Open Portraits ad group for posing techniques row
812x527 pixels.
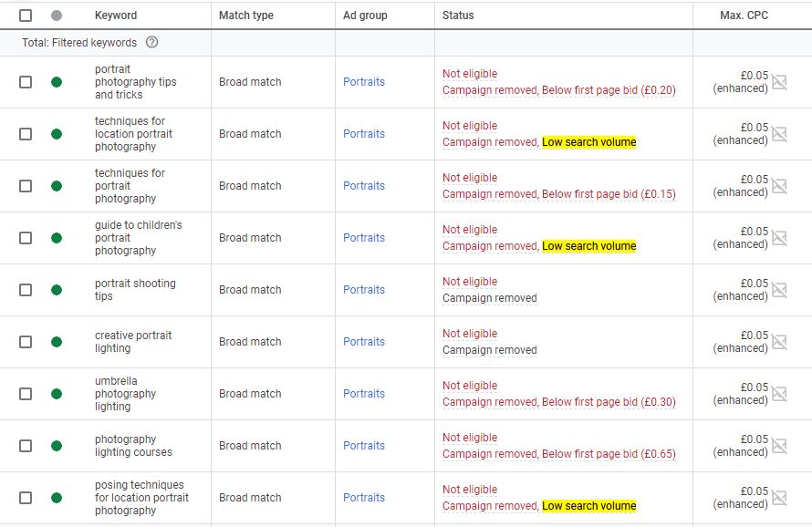click(364, 498)
